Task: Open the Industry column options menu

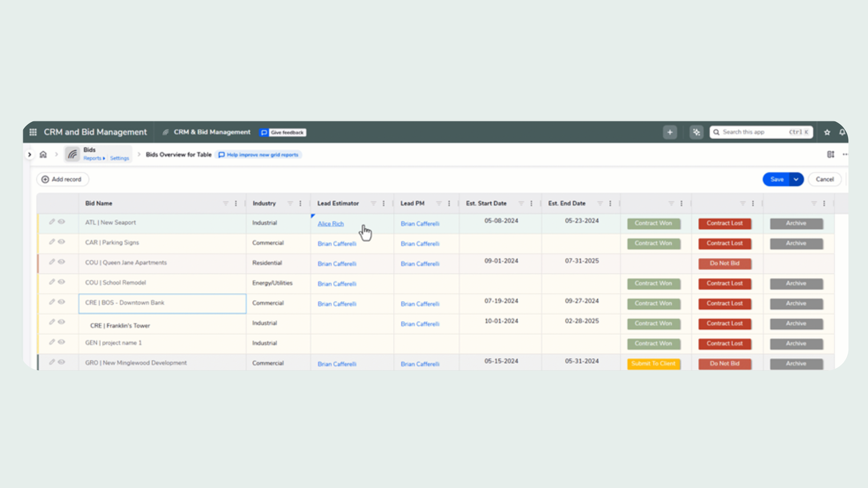Action: 300,203
